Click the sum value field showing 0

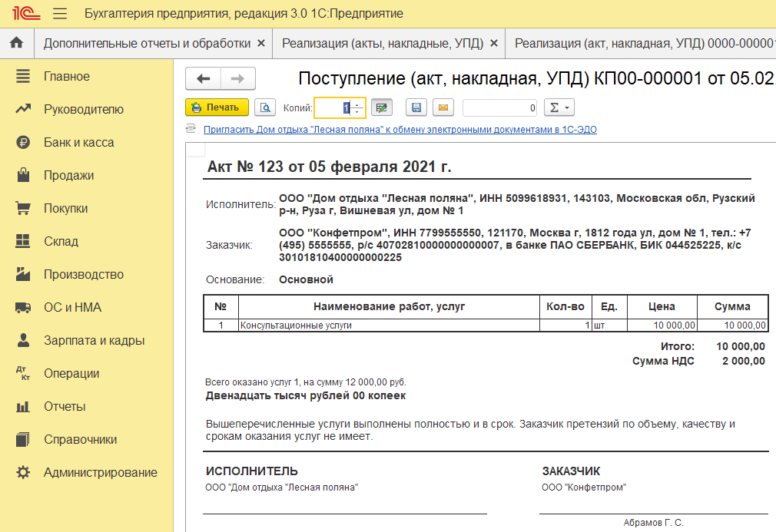click(500, 107)
